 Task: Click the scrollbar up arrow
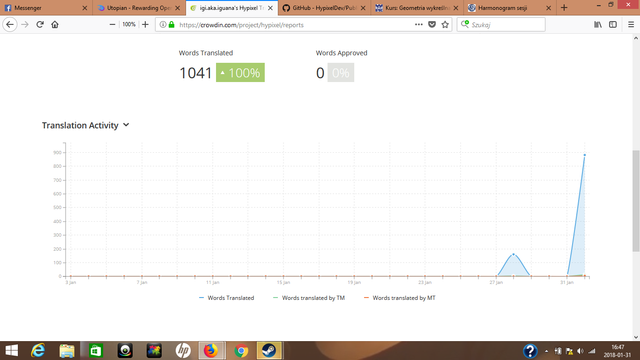[x=636, y=38]
